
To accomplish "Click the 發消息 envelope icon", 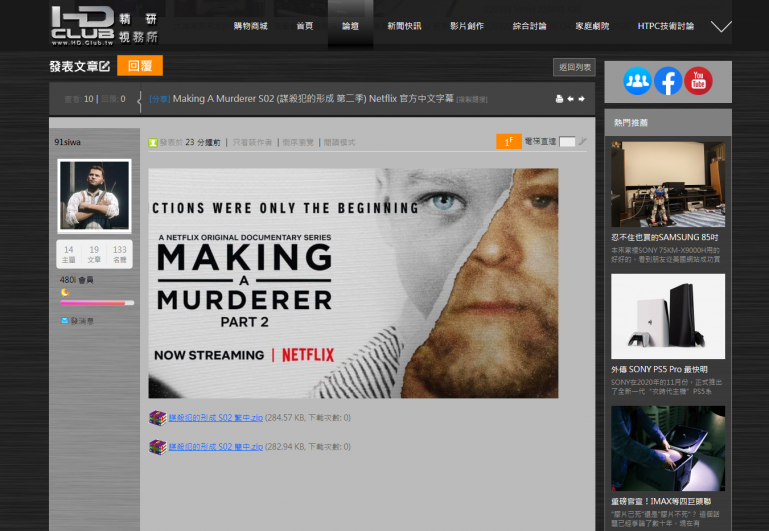I will 64,321.
